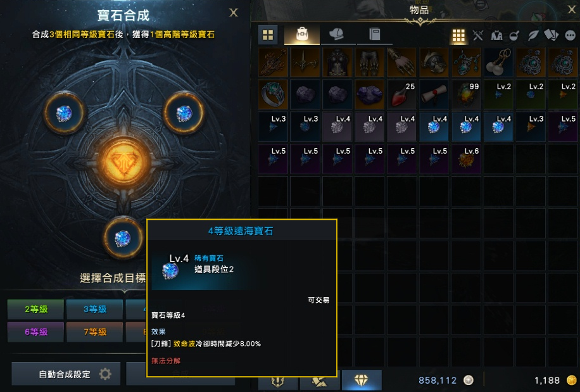580x392 pixels.
Task: Open the gem tab at inventory bottom
Action: (362, 380)
